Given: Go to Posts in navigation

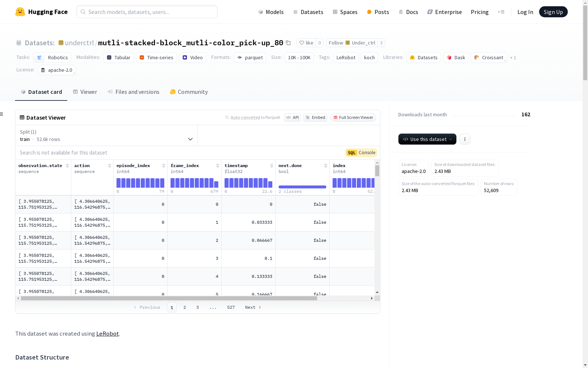Looking at the screenshot, I should click(x=378, y=12).
